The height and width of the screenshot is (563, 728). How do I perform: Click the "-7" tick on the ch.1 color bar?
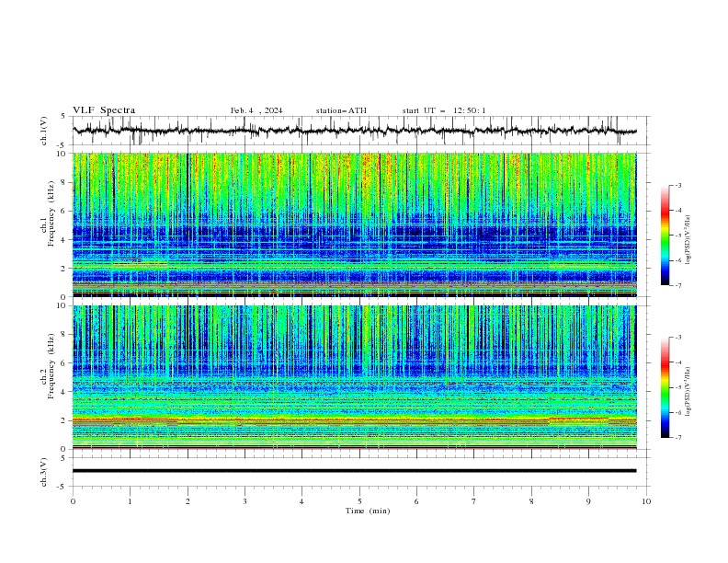tap(678, 285)
